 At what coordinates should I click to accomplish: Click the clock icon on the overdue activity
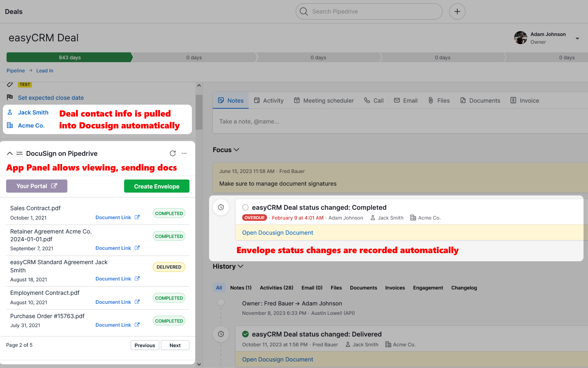tap(221, 207)
